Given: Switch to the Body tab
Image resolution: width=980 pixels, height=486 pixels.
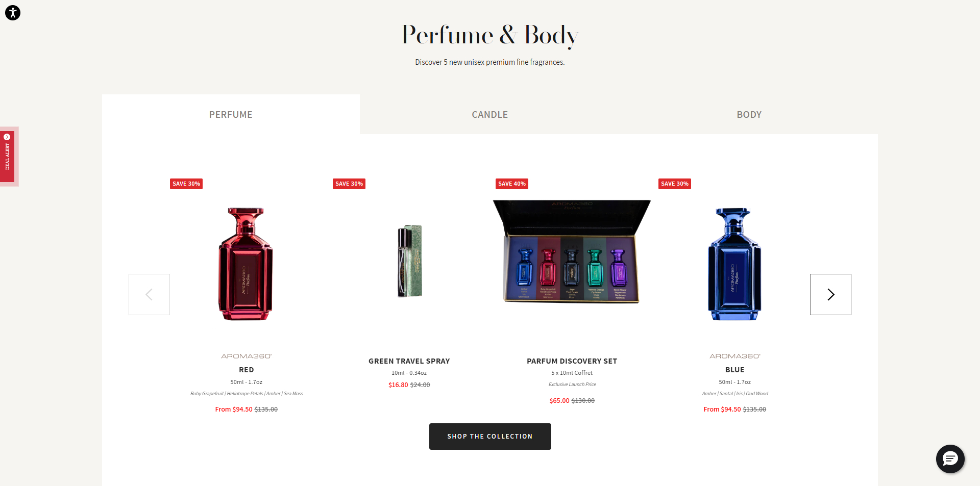Looking at the screenshot, I should [x=749, y=114].
